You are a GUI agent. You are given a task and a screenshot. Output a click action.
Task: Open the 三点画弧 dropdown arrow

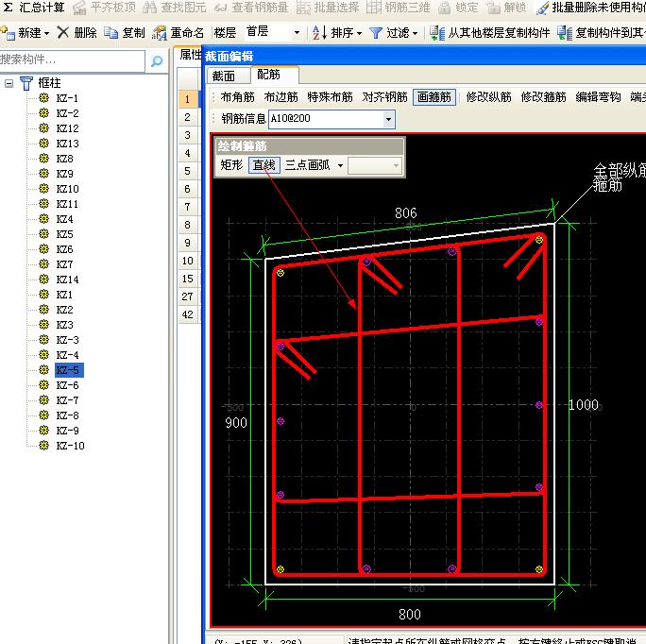coord(340,165)
